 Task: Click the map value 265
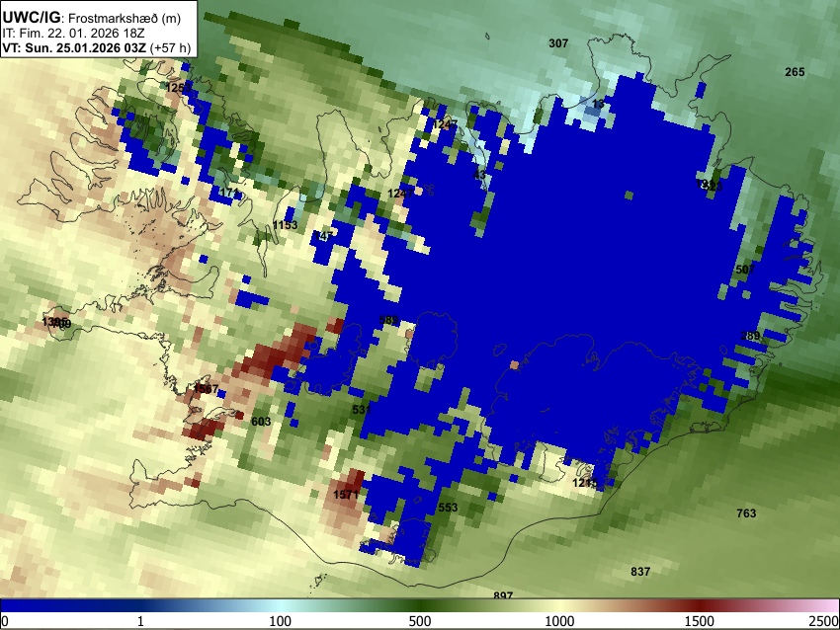(795, 72)
